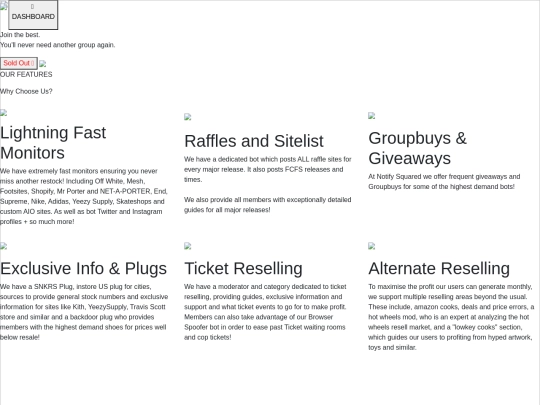Open the DASHBOARD button
Screen dimensions: 540x405
coord(33,15)
